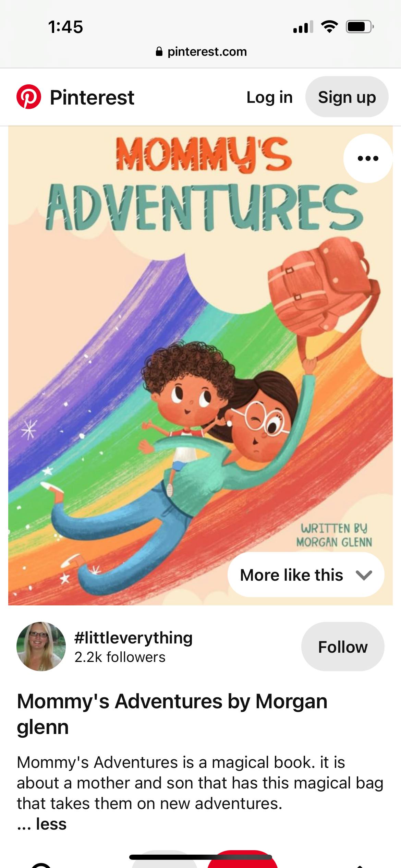Tap the red Pinterest logo icon
This screenshot has width=401, height=868.
coord(29,97)
